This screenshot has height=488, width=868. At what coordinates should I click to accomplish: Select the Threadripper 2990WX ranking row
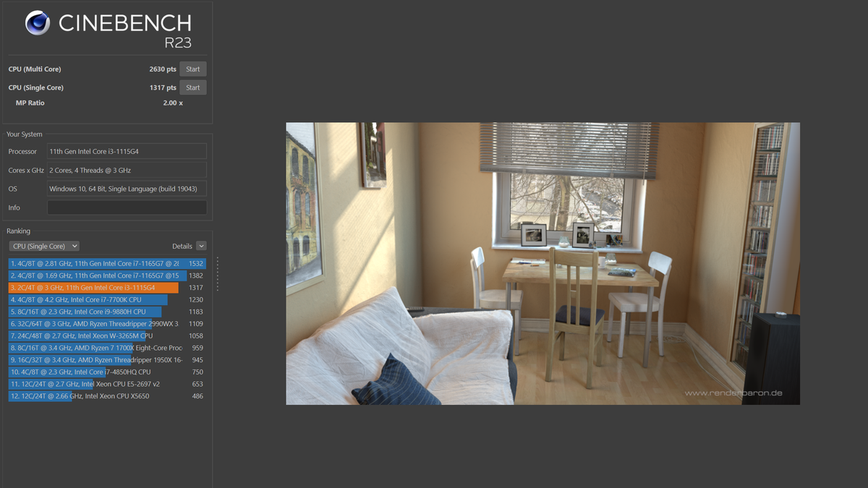(x=107, y=324)
